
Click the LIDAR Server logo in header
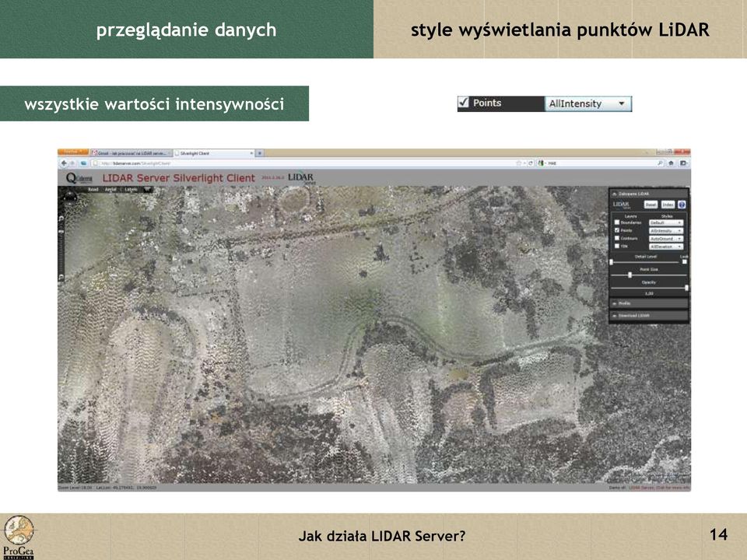point(302,178)
